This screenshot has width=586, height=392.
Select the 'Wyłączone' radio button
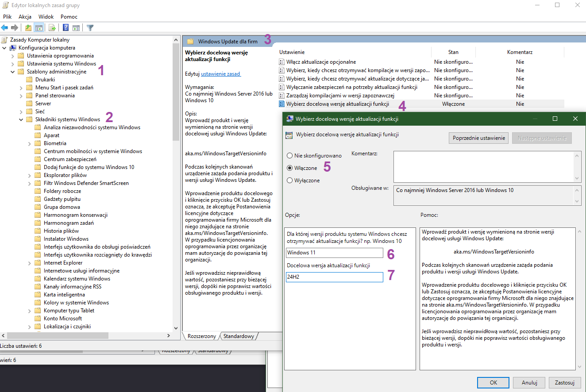point(290,181)
